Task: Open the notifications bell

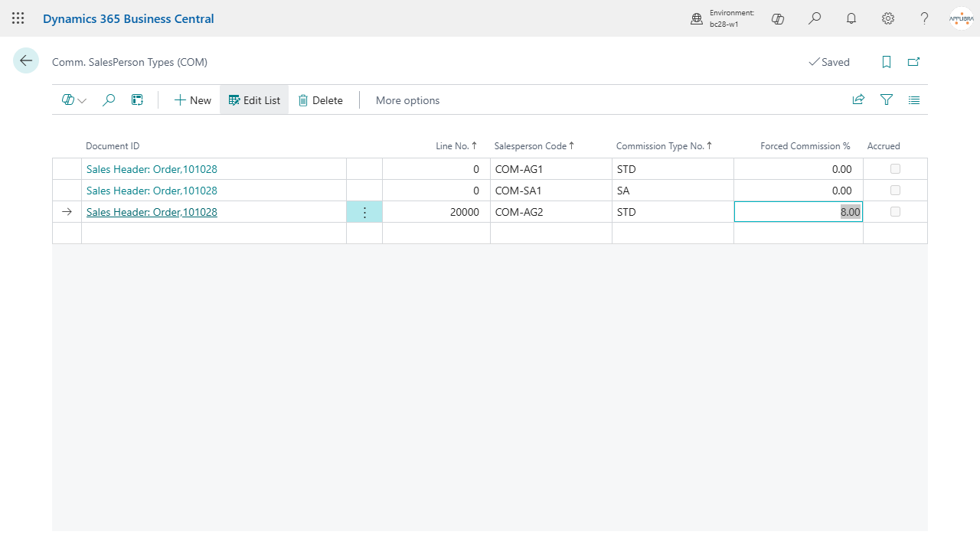Action: pos(851,18)
